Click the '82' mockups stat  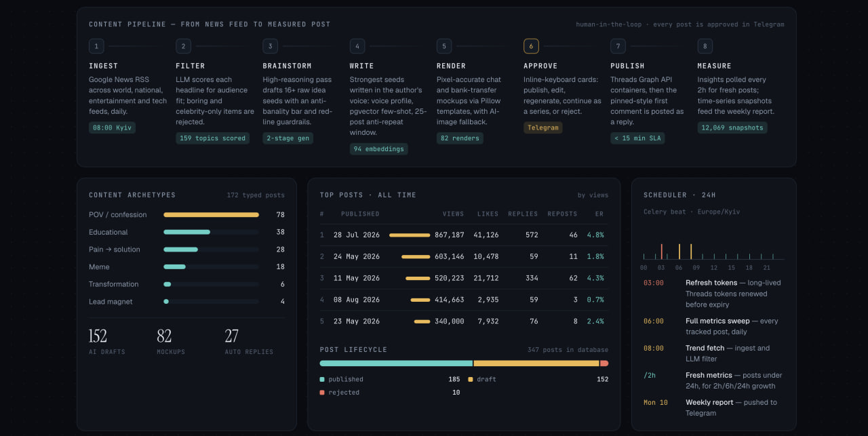[164, 336]
